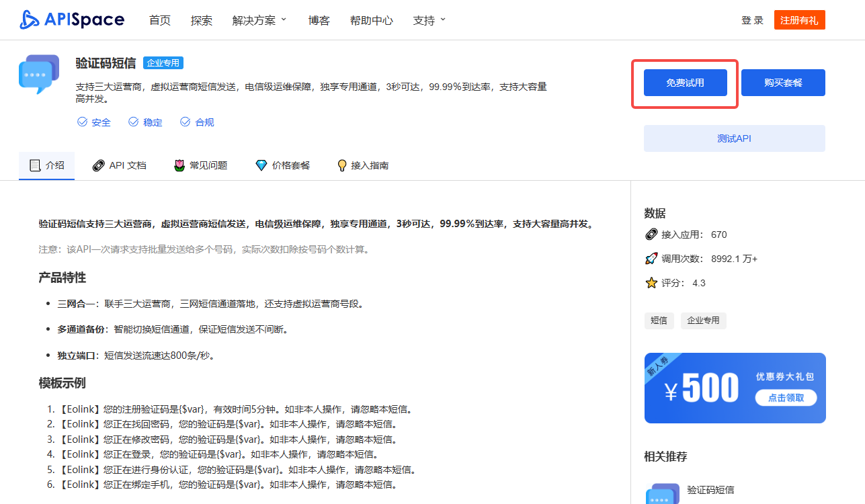Switch to the 常见问题 tab
The image size is (865, 504).
[x=201, y=165]
